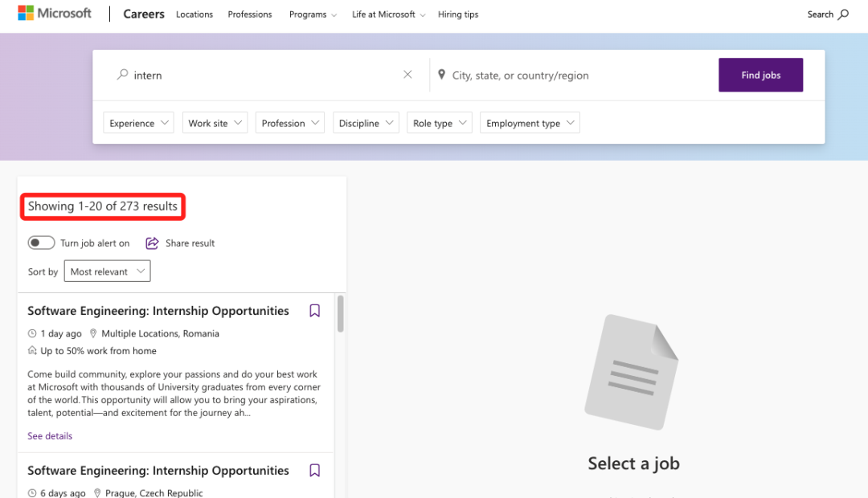The image size is (868, 498).
Task: Click the home icon by work from home
Action: tap(32, 350)
